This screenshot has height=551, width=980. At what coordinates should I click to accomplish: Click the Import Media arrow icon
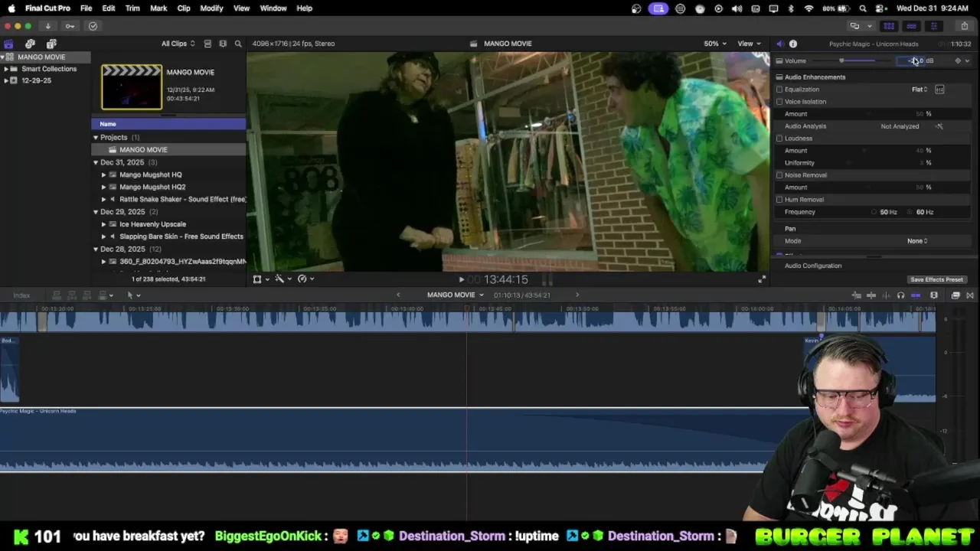click(x=47, y=26)
